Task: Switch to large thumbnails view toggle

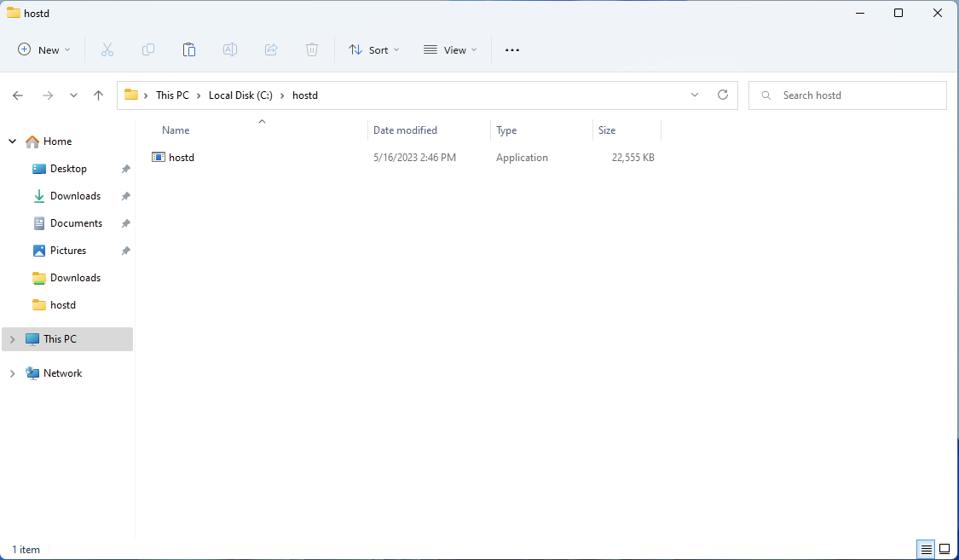Action: point(945,549)
